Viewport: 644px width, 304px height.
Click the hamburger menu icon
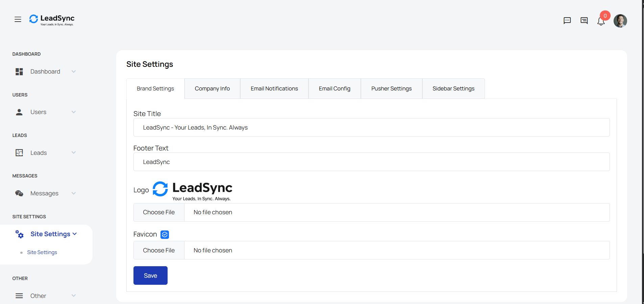tap(18, 20)
